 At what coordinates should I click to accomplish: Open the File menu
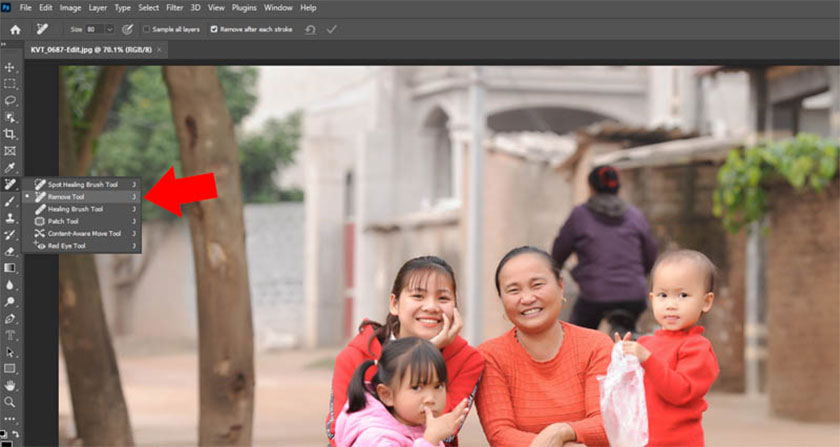pos(25,8)
